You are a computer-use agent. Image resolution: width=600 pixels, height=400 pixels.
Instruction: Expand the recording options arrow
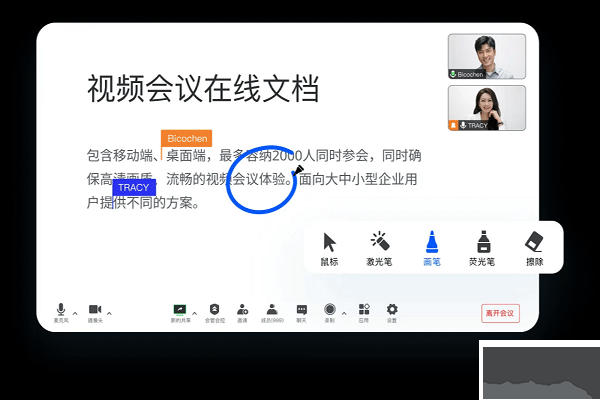(344, 313)
